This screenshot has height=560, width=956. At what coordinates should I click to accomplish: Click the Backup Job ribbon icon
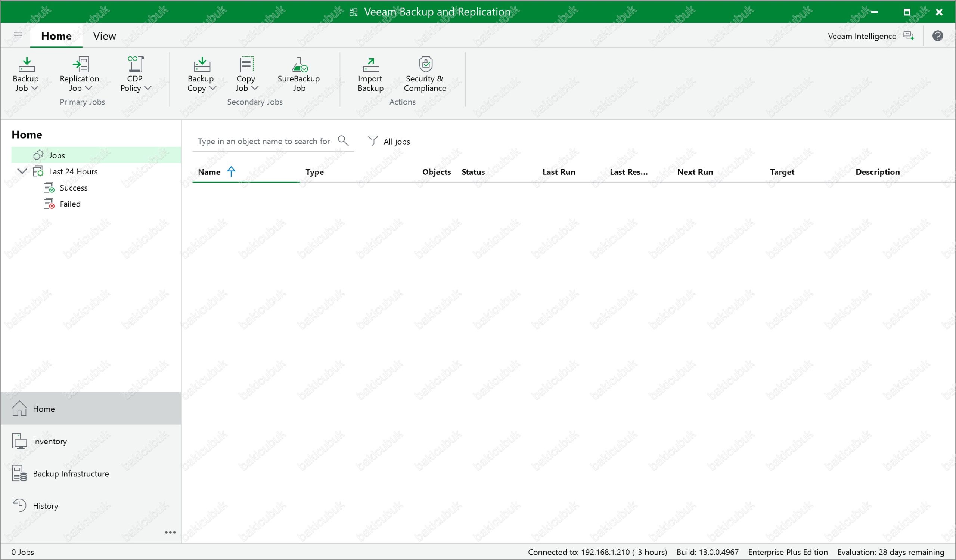pyautogui.click(x=26, y=65)
